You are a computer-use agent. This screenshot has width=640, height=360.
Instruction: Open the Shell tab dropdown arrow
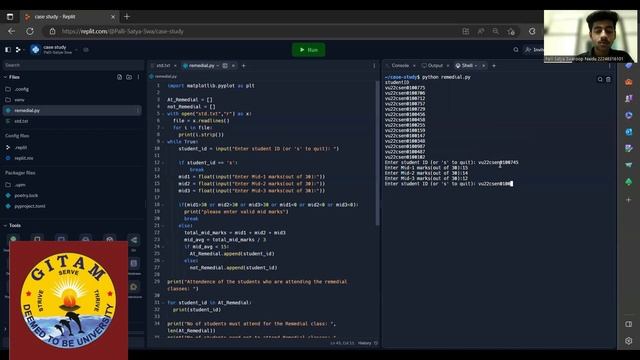coord(476,66)
